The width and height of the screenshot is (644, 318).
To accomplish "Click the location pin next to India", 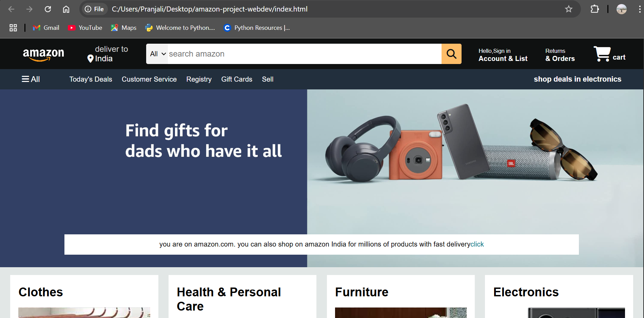I will coord(90,59).
